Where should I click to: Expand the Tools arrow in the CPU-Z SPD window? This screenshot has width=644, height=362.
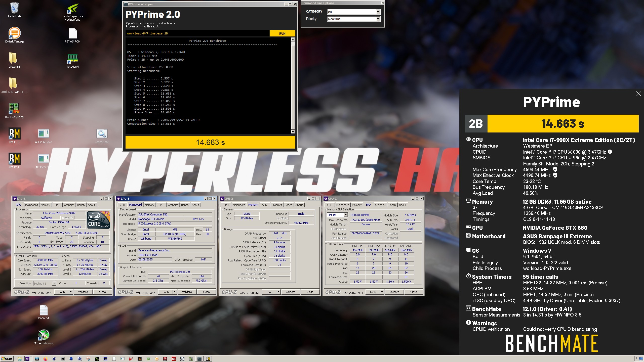(382, 292)
